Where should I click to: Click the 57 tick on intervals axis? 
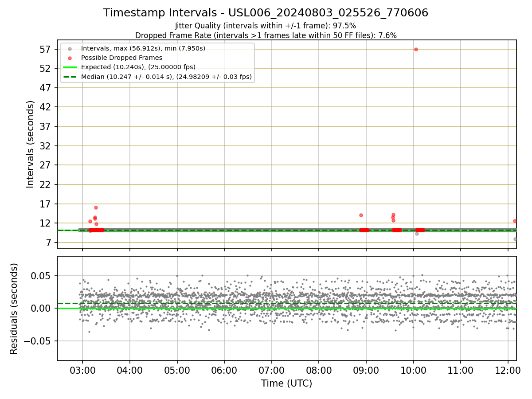(x=46, y=49)
